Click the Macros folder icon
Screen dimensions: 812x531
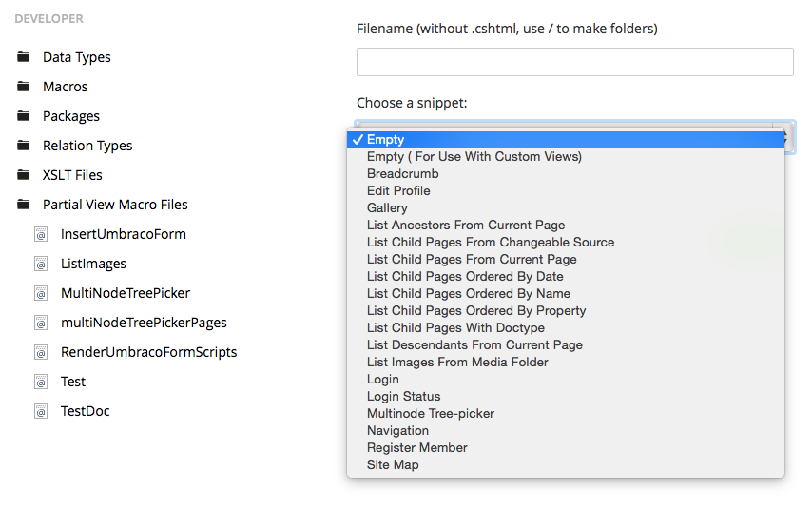pyautogui.click(x=23, y=87)
